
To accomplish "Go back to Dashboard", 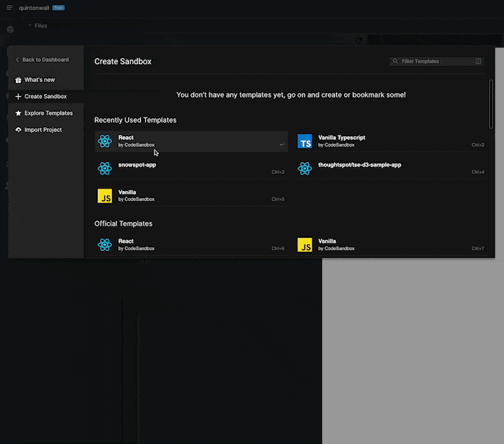I will (42, 59).
